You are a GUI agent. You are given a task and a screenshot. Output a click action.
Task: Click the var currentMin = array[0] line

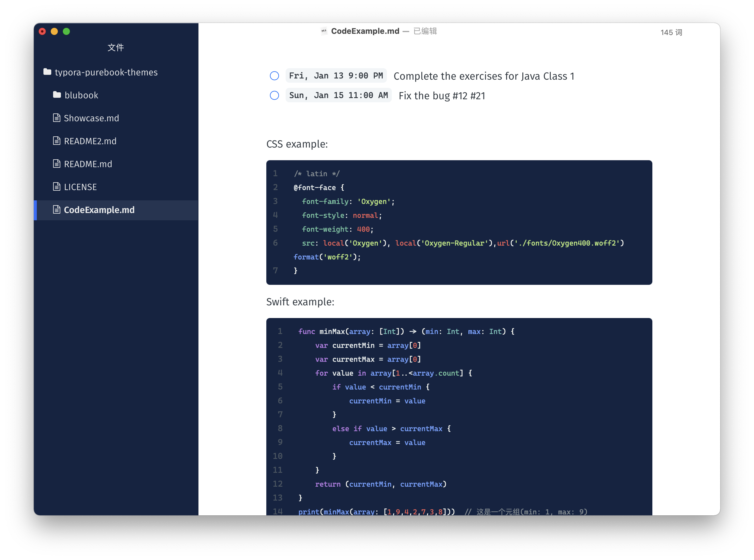point(368,345)
